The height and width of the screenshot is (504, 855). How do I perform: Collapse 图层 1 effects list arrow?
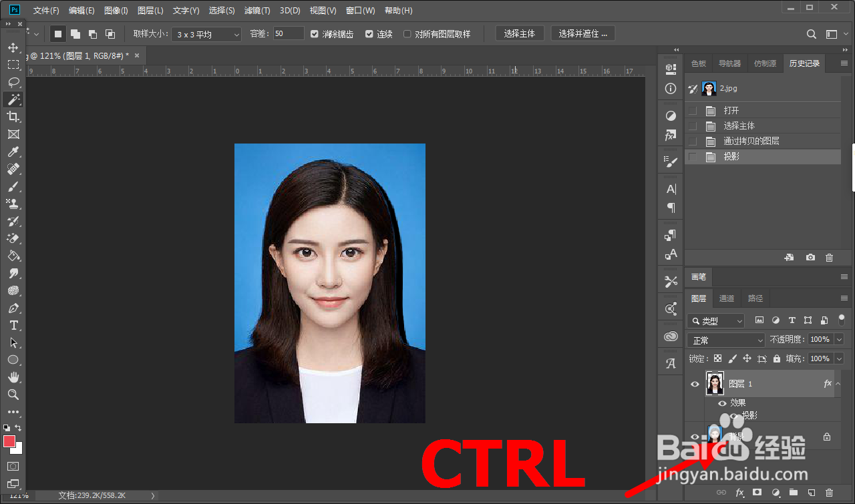pos(838,383)
